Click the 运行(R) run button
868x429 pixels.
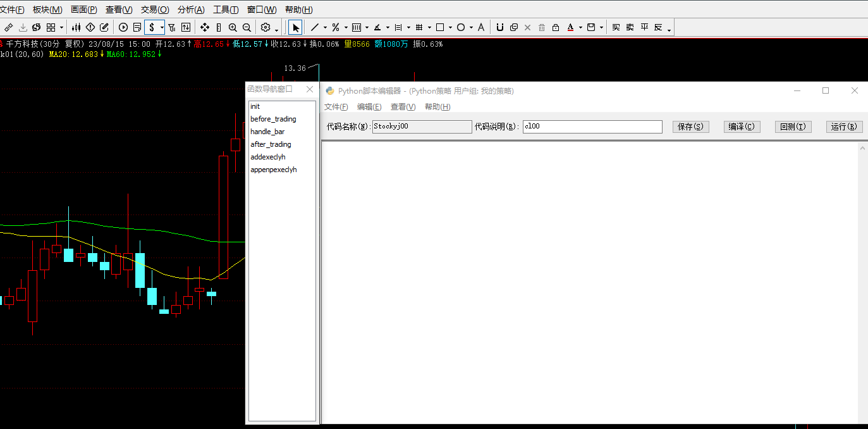[844, 127]
